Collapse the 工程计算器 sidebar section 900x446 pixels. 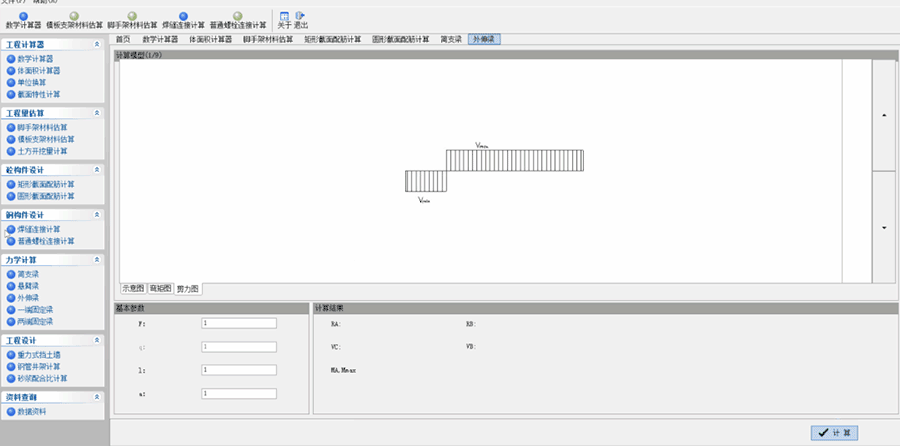[x=97, y=45]
